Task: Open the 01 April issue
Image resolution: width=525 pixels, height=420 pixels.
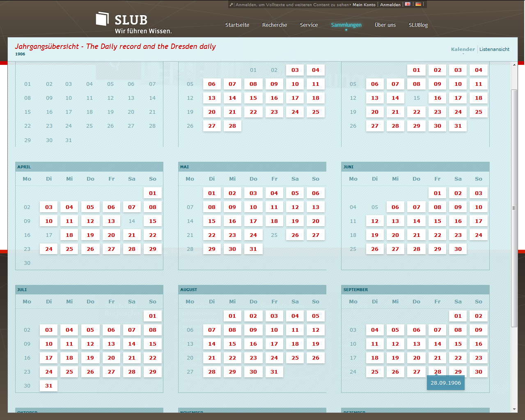Action: [153, 193]
